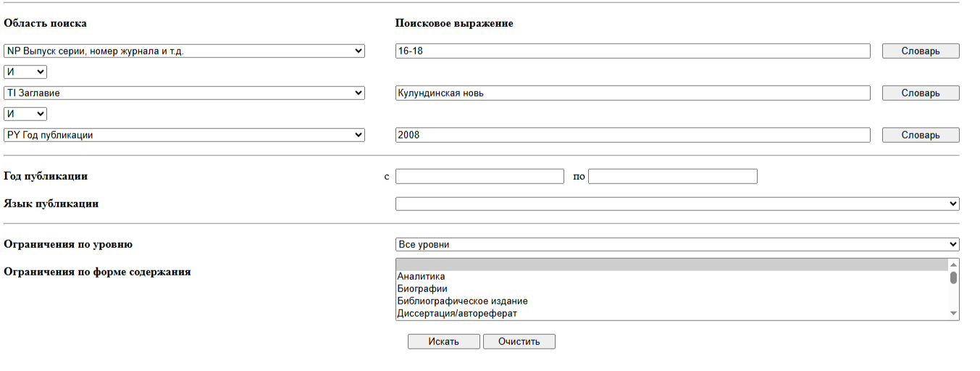The height and width of the screenshot is (371, 980).
Task: Open the 'TI Заглавие' search field dropdown
Action: 184,93
